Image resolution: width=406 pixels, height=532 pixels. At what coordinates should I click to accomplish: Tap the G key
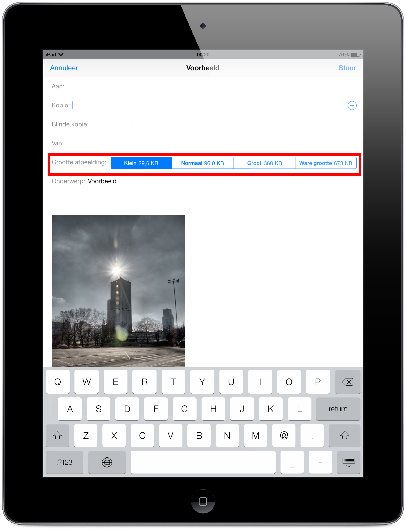[184, 409]
